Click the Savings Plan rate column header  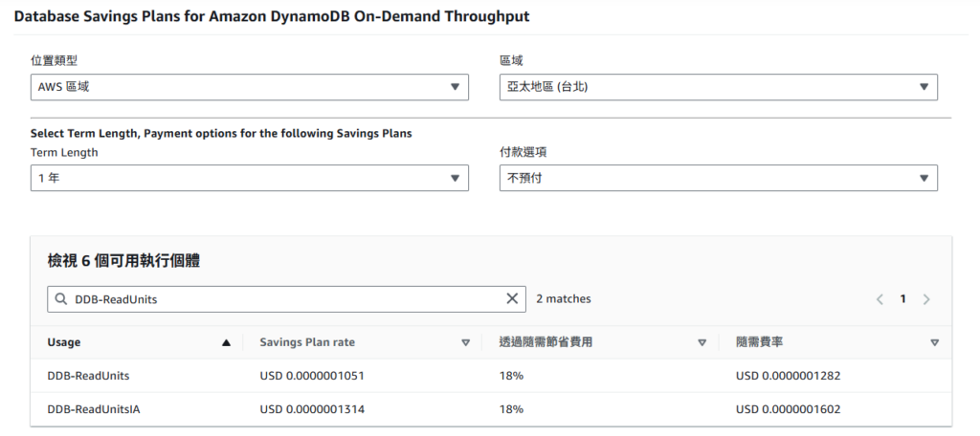pyautogui.click(x=307, y=342)
